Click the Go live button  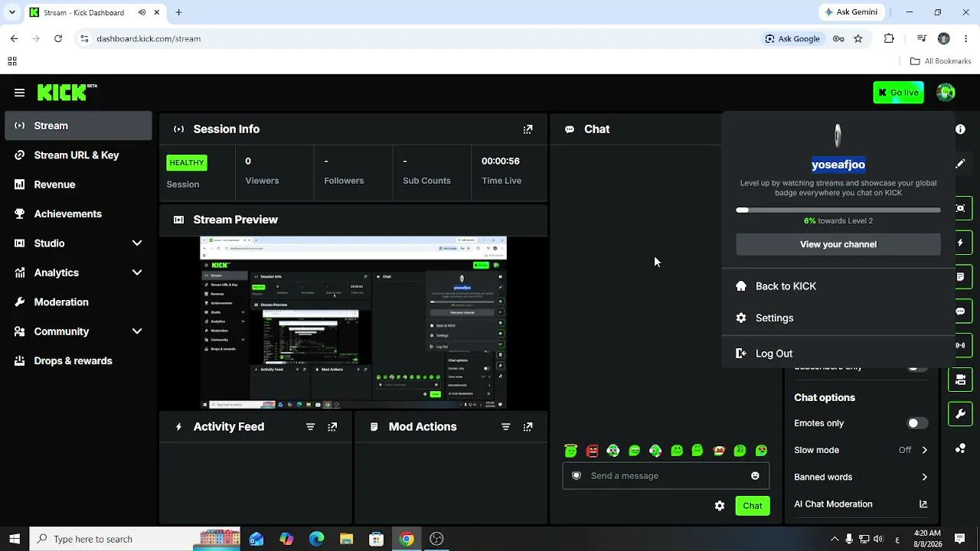(x=898, y=93)
